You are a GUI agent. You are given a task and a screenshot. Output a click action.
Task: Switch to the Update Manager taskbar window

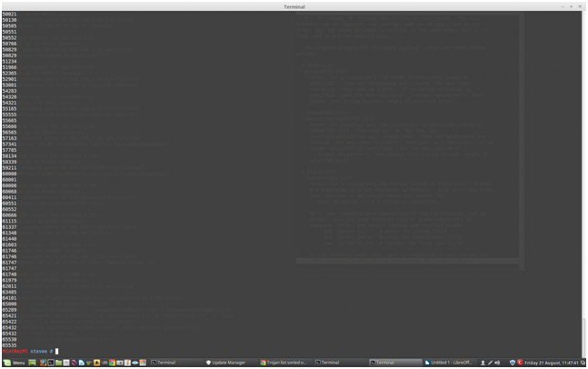point(229,363)
